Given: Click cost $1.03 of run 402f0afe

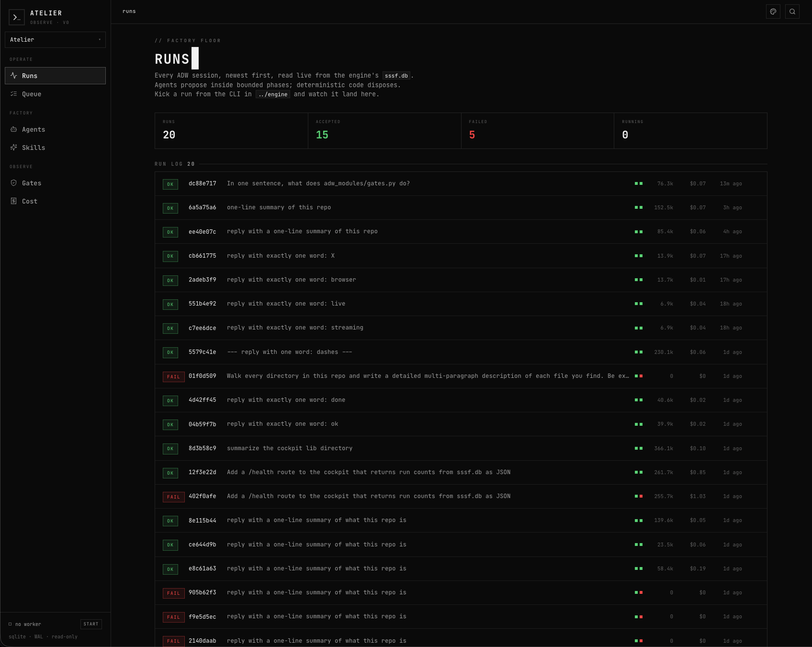Looking at the screenshot, I should [698, 496].
